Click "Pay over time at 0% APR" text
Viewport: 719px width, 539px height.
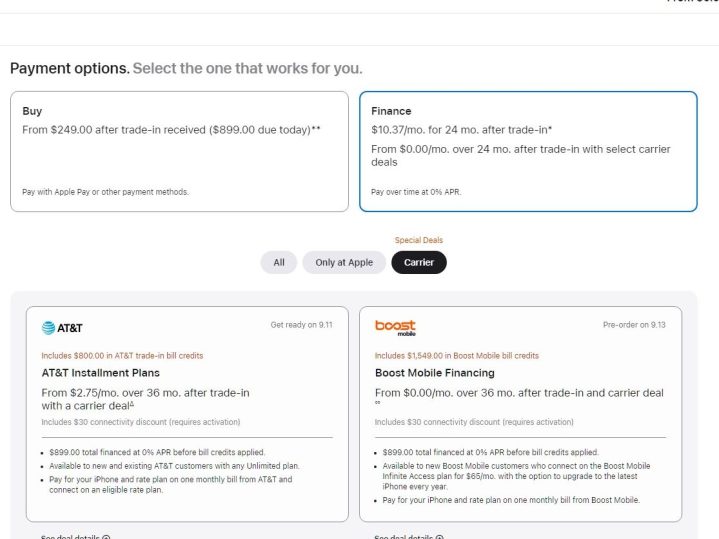[x=414, y=191]
